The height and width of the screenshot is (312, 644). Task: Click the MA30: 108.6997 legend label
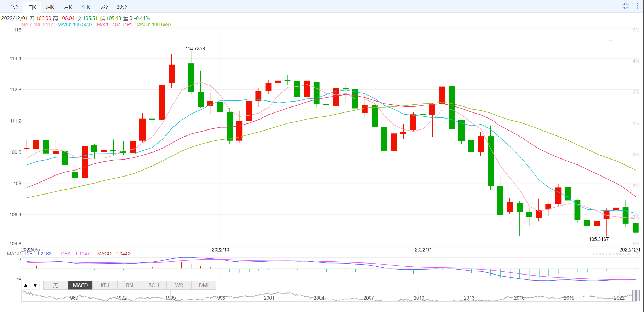pos(154,24)
